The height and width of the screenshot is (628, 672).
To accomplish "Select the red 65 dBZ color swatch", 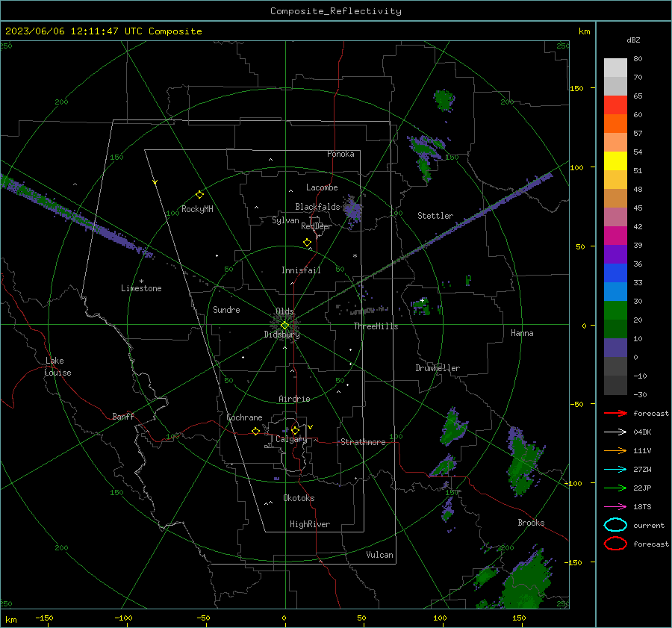I will 615,105.
